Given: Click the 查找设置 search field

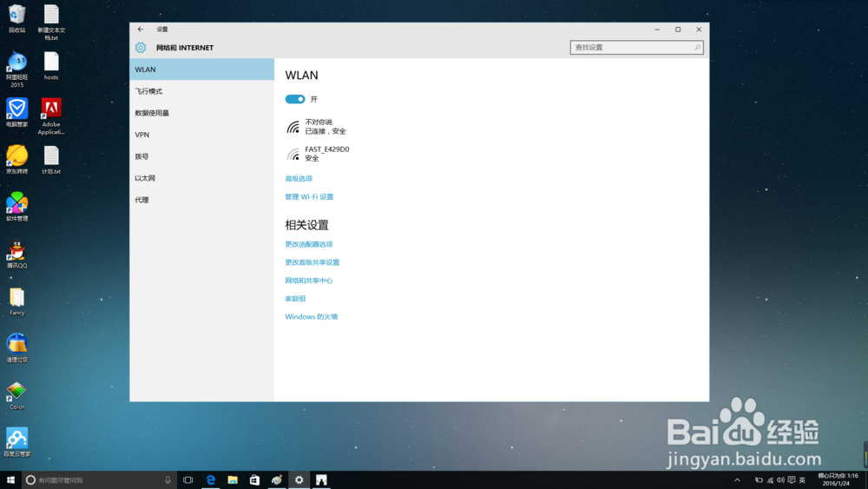Looking at the screenshot, I should pos(636,48).
